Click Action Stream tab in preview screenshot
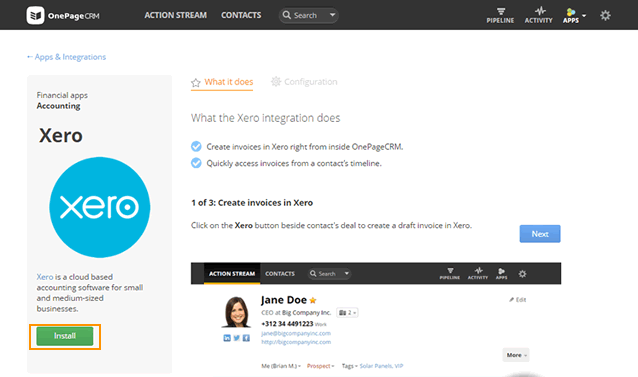 232,274
